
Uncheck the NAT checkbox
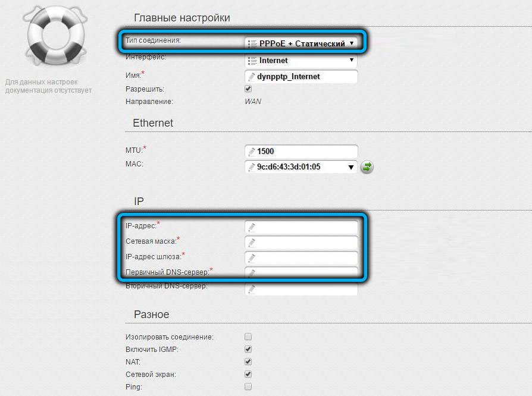pos(248,362)
